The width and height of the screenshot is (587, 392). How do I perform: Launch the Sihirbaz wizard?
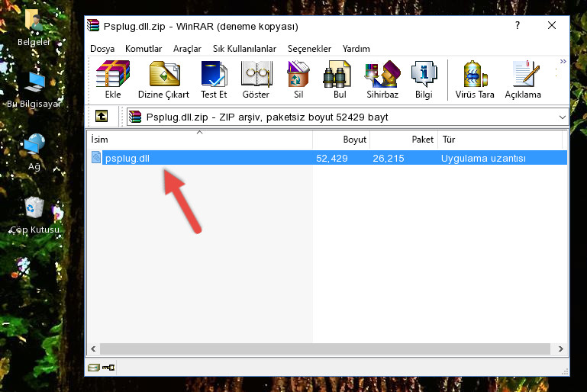click(x=382, y=79)
